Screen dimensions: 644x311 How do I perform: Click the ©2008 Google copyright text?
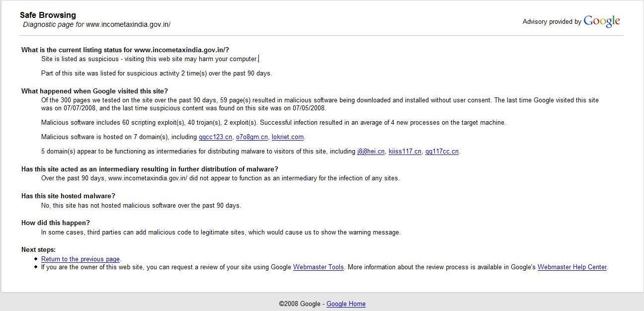tap(300, 304)
